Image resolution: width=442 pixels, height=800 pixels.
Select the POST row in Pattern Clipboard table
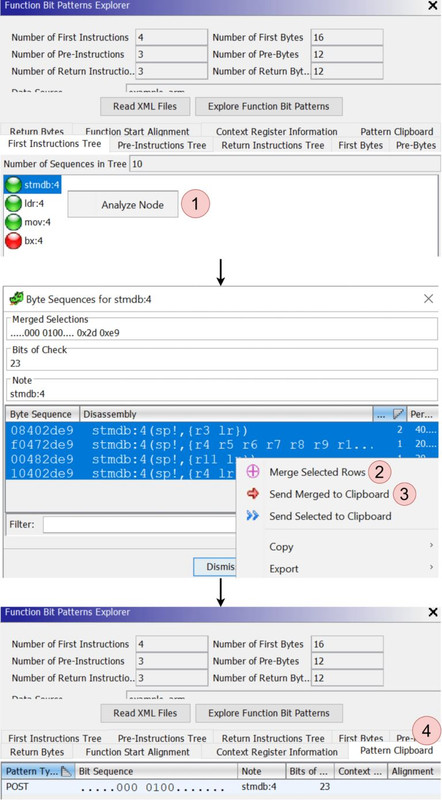click(221, 786)
